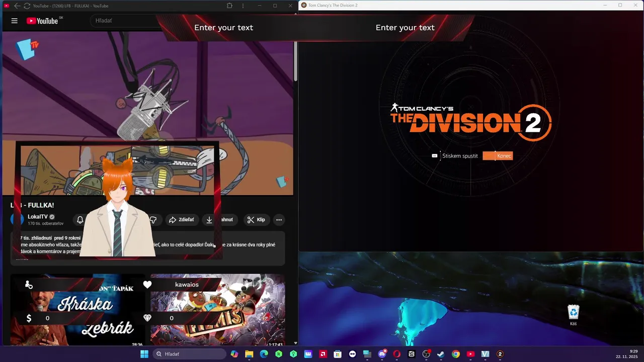Open the YouTube window three-dot menu
This screenshot has height=362, width=644.
click(x=243, y=6)
